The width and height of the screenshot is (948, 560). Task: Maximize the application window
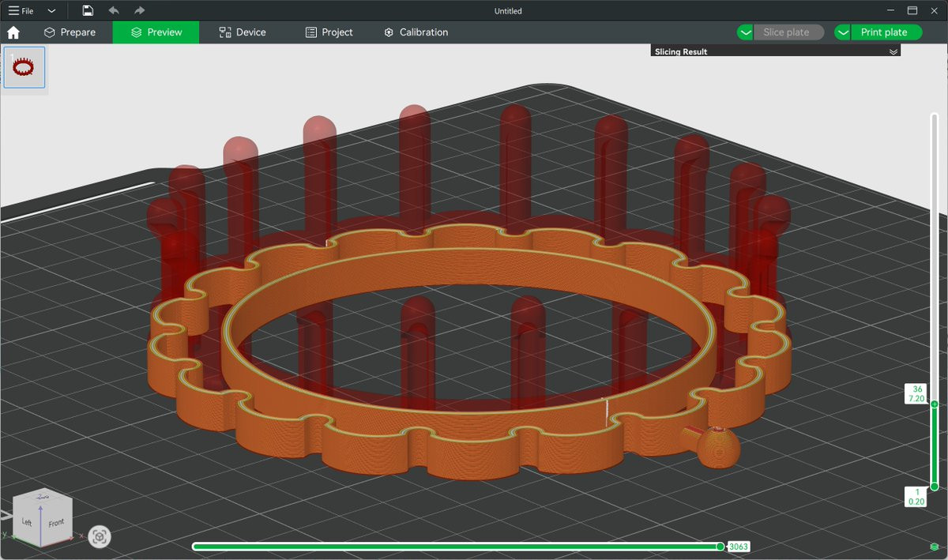(x=912, y=11)
